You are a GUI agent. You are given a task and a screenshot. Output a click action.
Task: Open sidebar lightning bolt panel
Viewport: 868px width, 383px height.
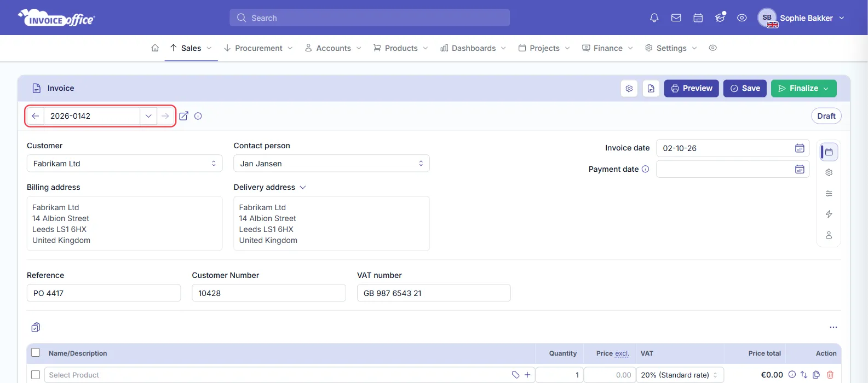point(829,214)
